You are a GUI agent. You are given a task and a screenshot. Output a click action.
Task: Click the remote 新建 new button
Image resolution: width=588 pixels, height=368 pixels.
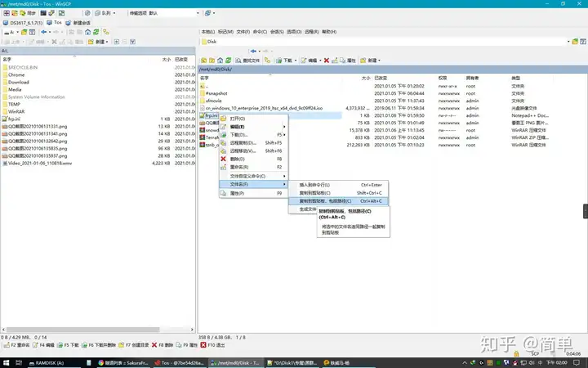tap(370, 60)
